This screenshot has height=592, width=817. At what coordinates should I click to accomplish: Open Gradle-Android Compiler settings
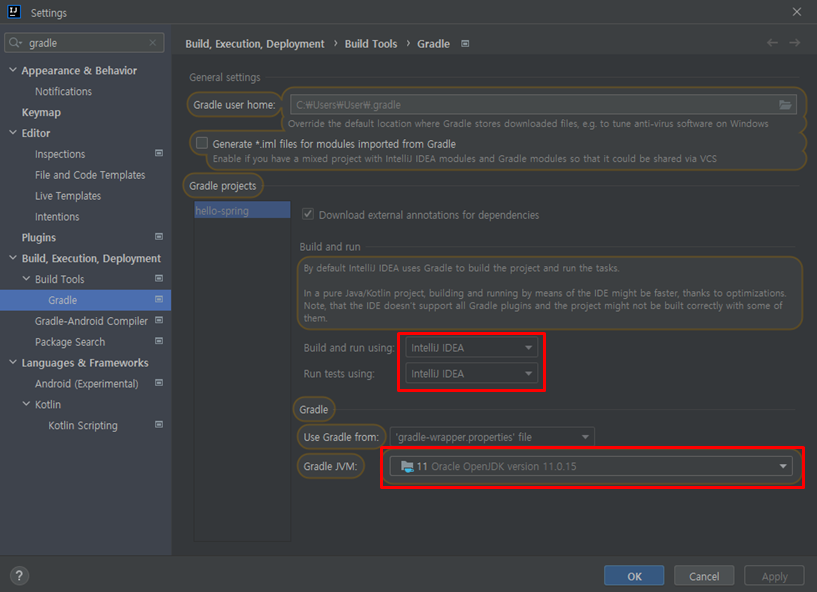tap(91, 321)
